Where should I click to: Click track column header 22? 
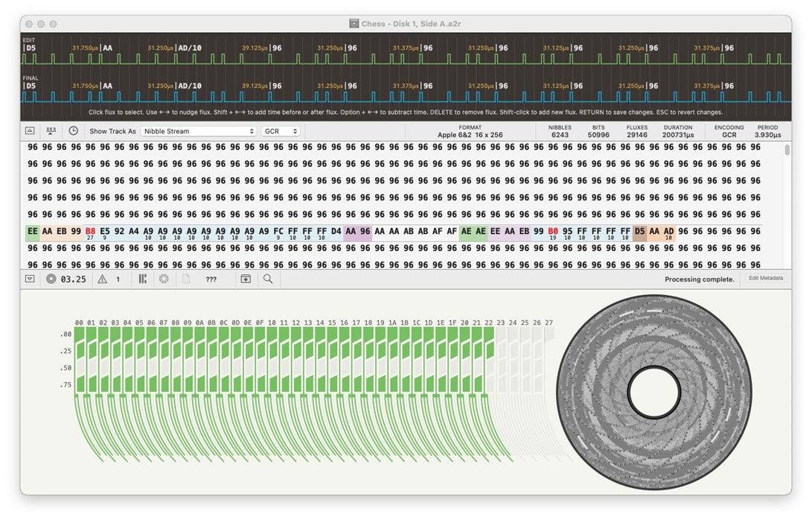click(x=489, y=323)
